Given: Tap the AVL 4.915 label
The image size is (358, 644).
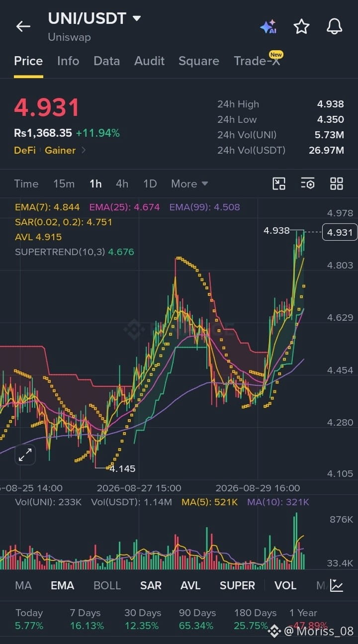Looking at the screenshot, I should 38,237.
